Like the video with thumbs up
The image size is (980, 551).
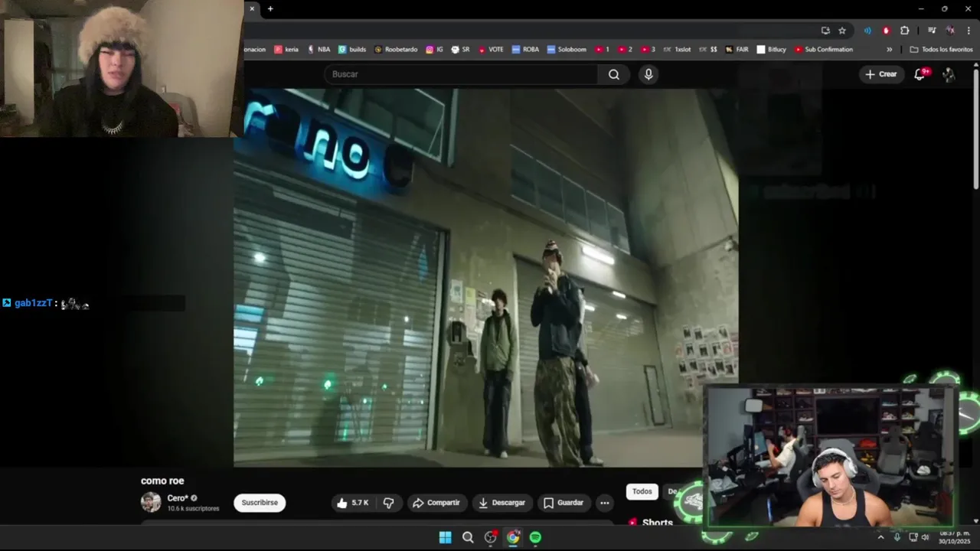tap(353, 503)
